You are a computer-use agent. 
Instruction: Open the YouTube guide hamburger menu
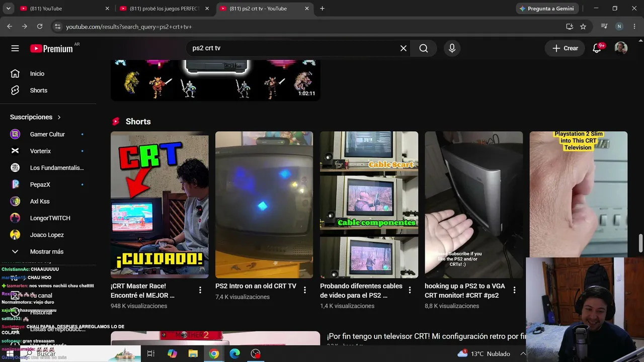15,48
